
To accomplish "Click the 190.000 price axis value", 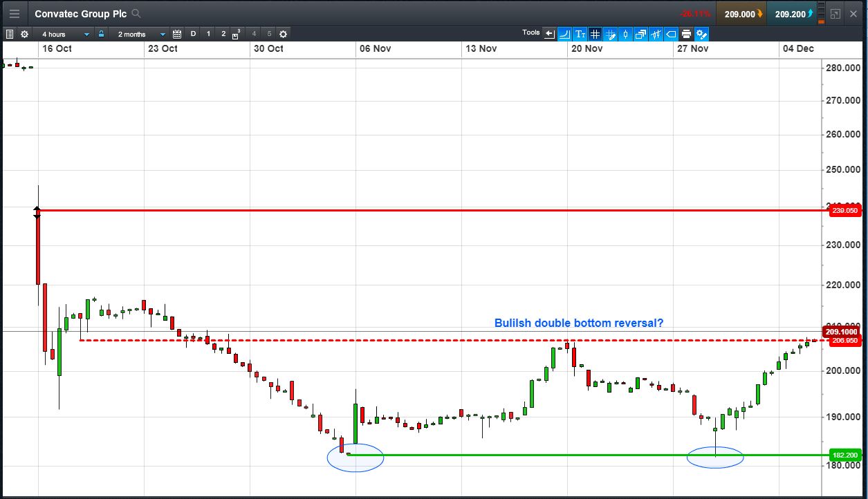I will click(842, 417).
